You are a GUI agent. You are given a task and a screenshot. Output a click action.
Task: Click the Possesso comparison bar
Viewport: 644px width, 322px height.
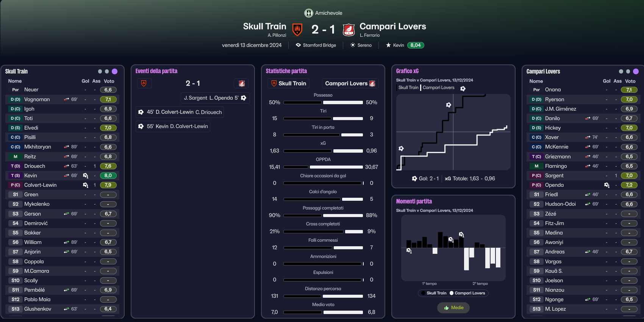click(x=323, y=102)
